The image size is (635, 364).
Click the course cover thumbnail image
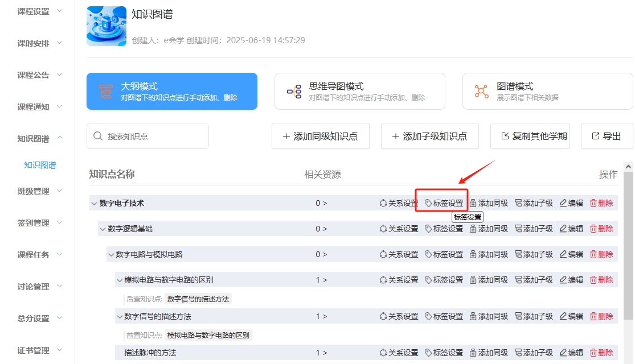pyautogui.click(x=106, y=26)
